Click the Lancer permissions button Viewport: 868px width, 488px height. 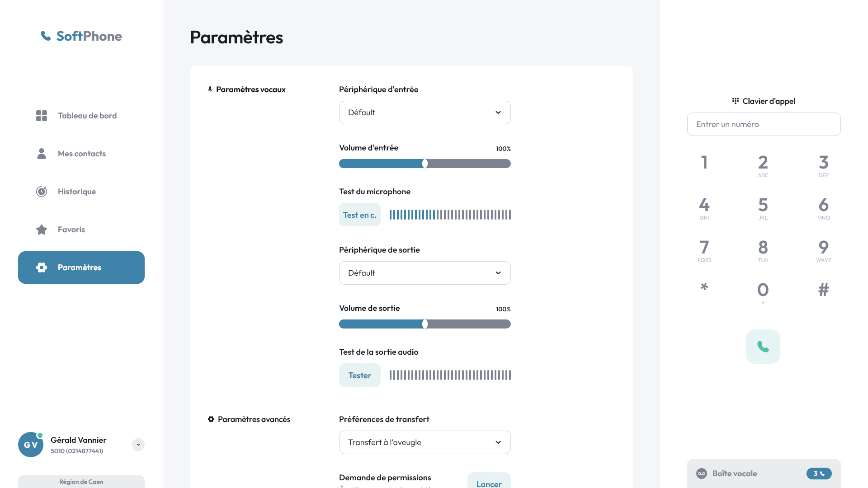click(x=489, y=483)
